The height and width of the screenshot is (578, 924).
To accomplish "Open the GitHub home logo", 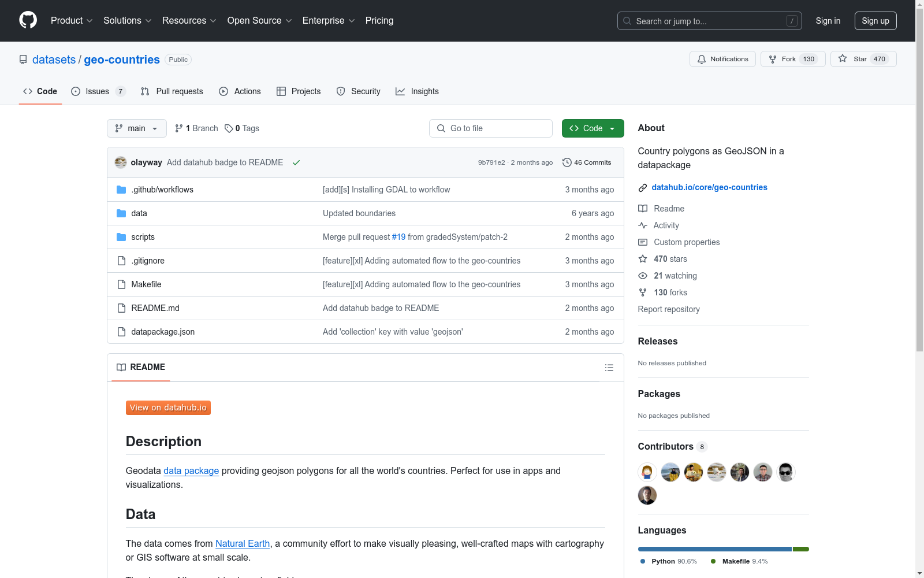I will [28, 20].
